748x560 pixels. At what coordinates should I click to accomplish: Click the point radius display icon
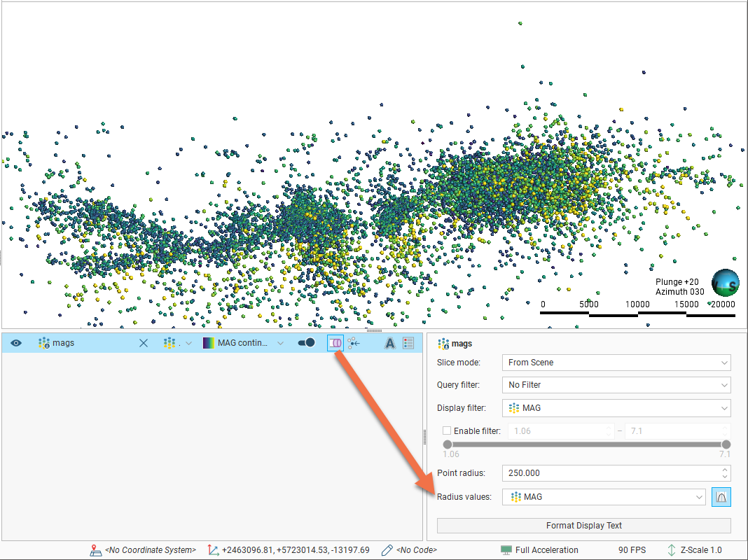pos(335,343)
